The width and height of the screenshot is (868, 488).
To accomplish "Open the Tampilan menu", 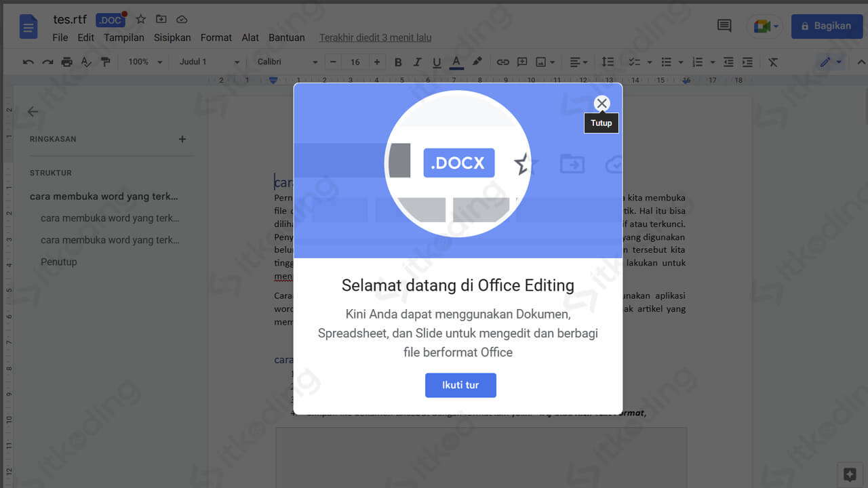I will click(x=124, y=38).
